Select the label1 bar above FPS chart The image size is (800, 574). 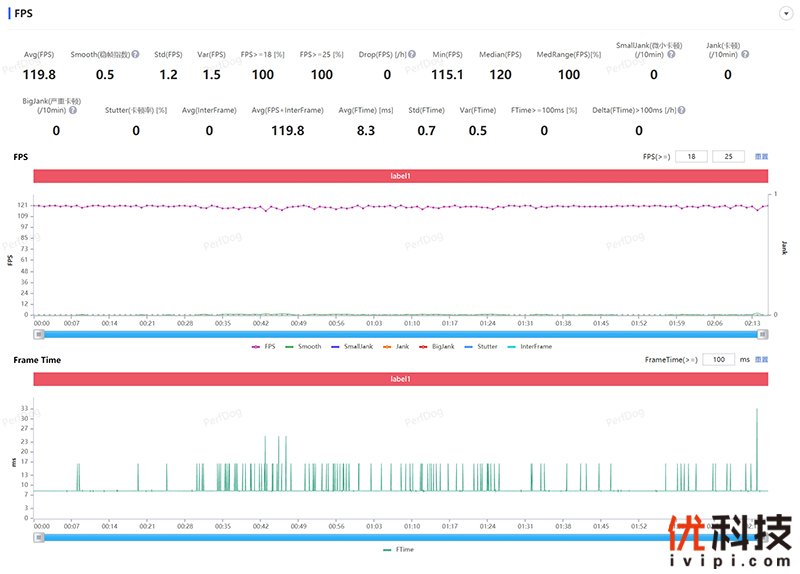(400, 176)
